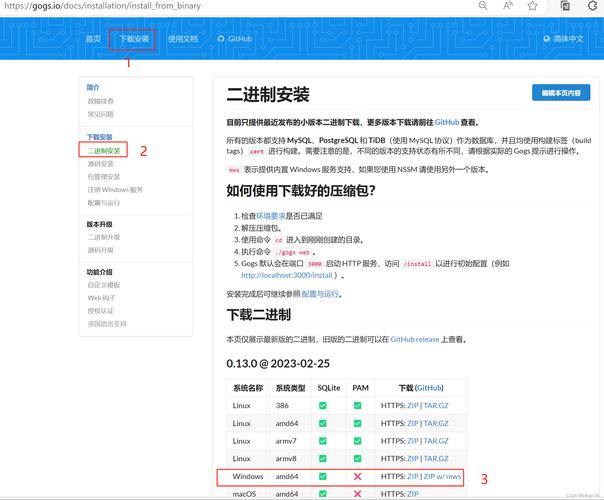Select Web 钩子 in the docs sidebar
Image resolution: width=604 pixels, height=500 pixels.
[x=101, y=298]
